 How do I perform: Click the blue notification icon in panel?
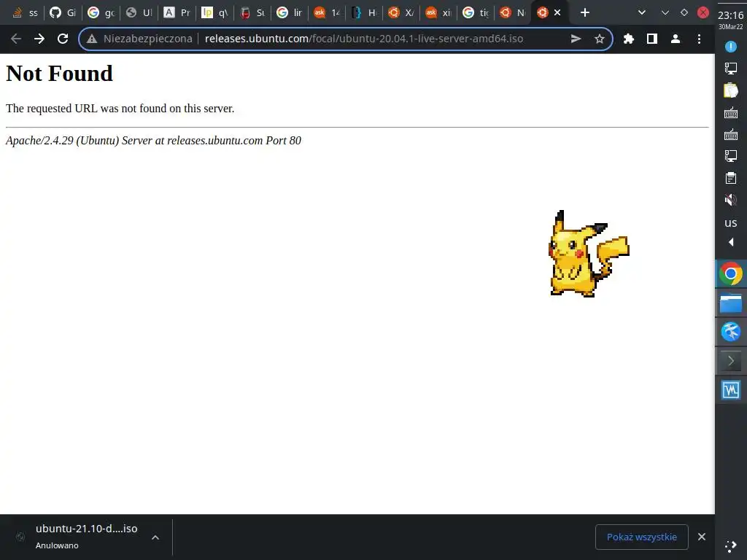pyautogui.click(x=731, y=47)
